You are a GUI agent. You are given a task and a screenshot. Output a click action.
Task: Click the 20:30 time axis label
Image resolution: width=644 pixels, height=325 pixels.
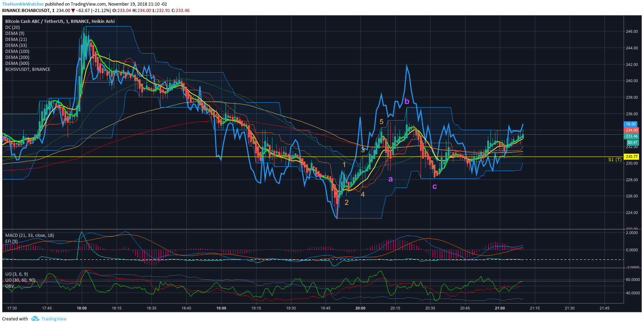pos(430,308)
